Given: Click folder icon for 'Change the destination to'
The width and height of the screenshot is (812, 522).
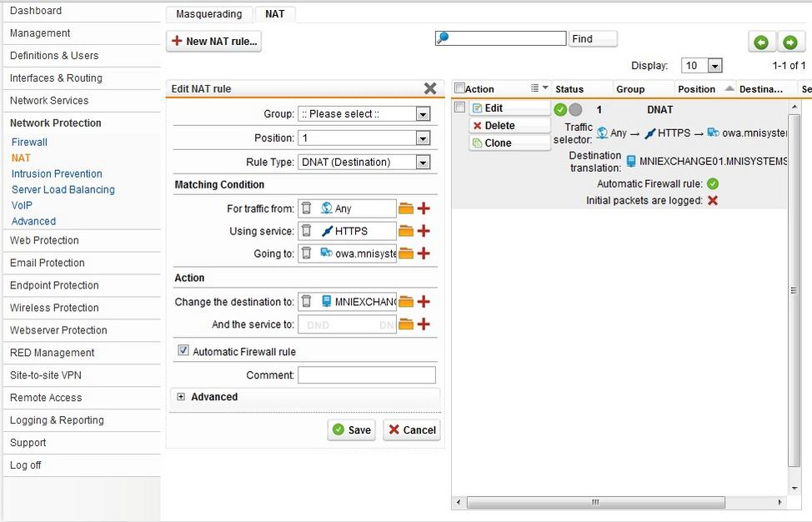Looking at the screenshot, I should coord(406,302).
